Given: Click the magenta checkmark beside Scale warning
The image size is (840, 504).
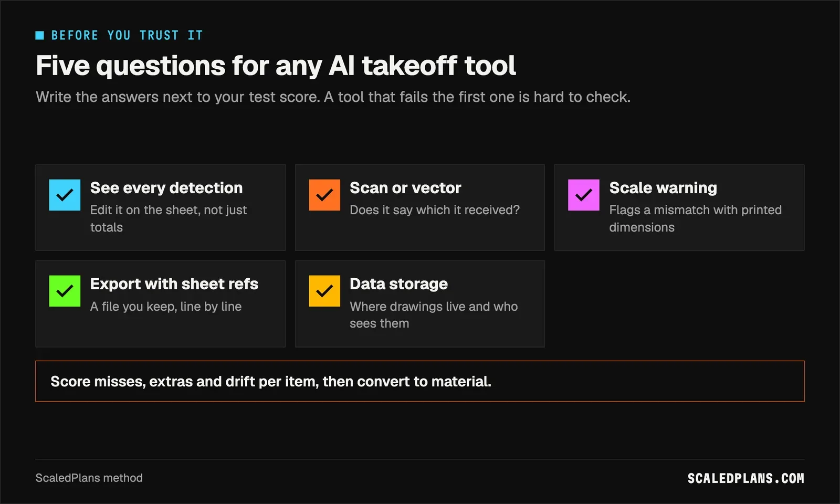Looking at the screenshot, I should pyautogui.click(x=584, y=195).
